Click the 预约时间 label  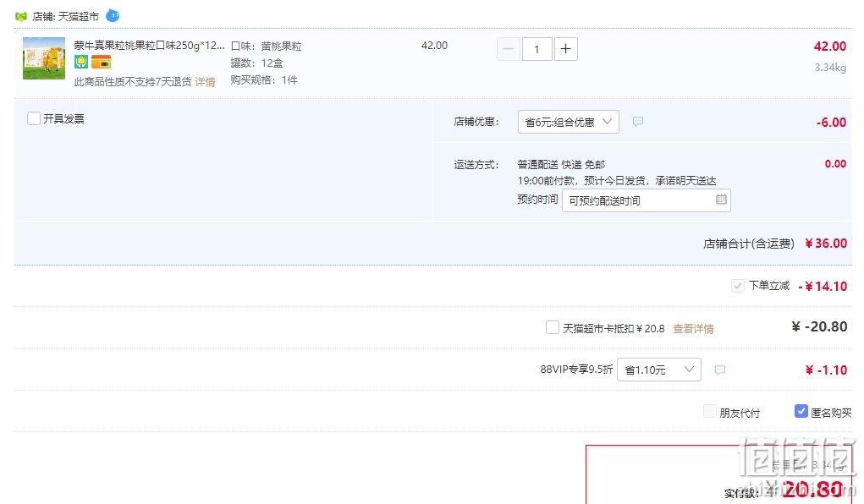coord(537,200)
